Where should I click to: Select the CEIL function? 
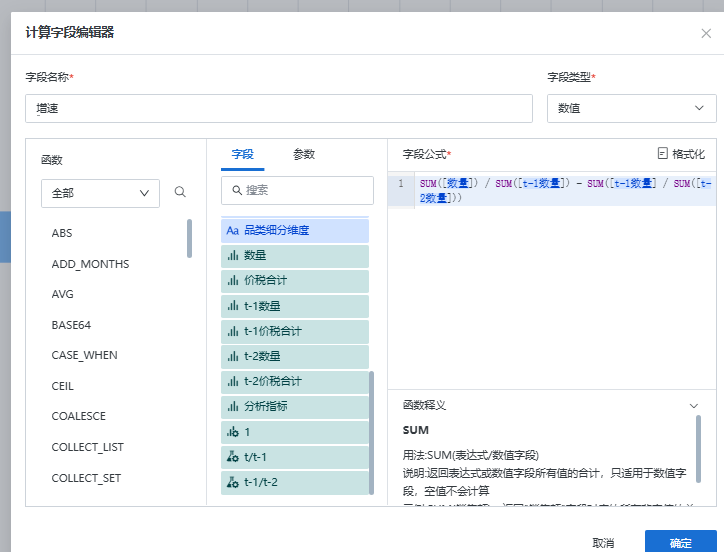point(62,386)
